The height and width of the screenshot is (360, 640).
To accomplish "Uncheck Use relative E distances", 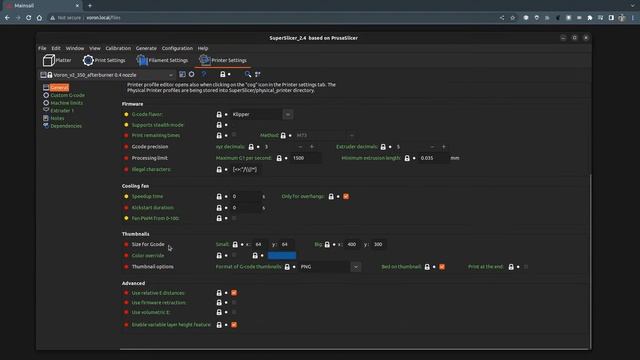I will [x=234, y=293].
